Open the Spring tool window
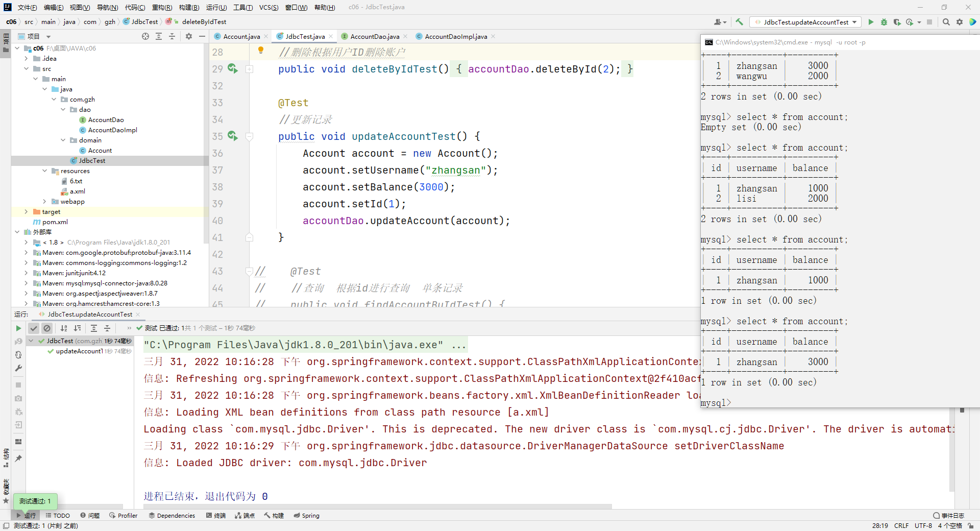The height and width of the screenshot is (531, 980). pyautogui.click(x=306, y=516)
